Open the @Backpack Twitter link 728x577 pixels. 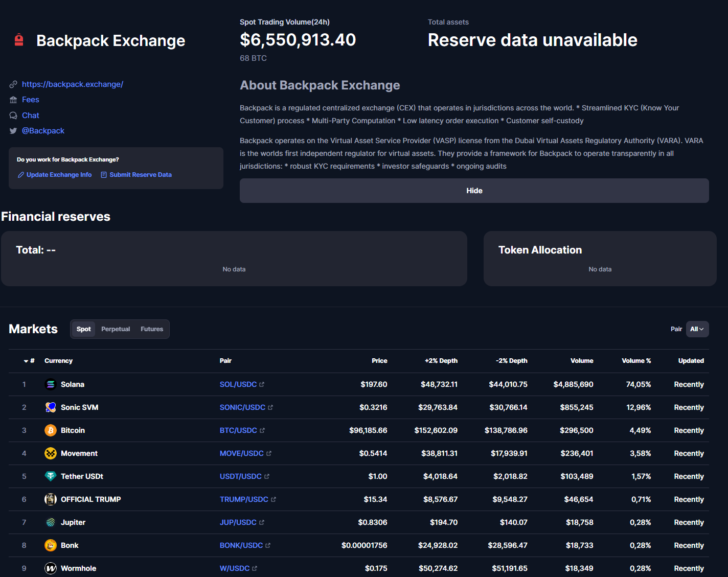click(x=43, y=131)
